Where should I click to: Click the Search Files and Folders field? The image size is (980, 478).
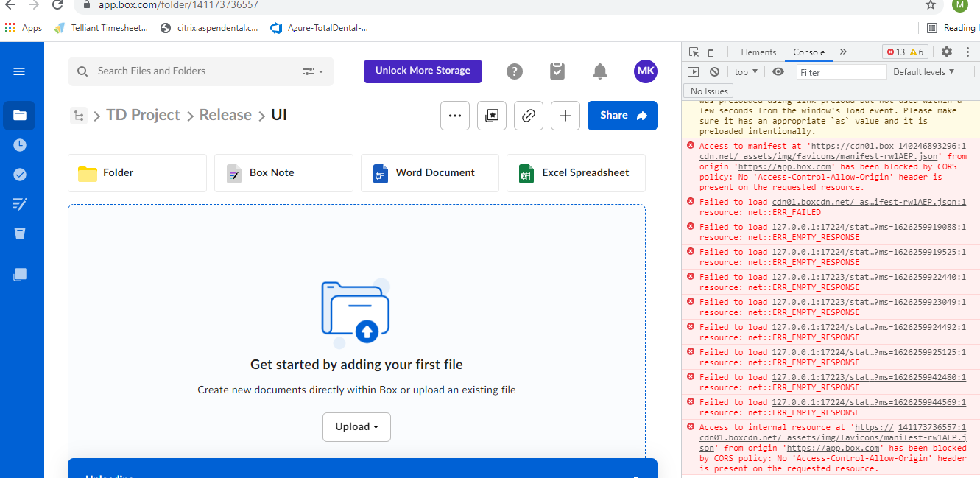click(x=201, y=71)
